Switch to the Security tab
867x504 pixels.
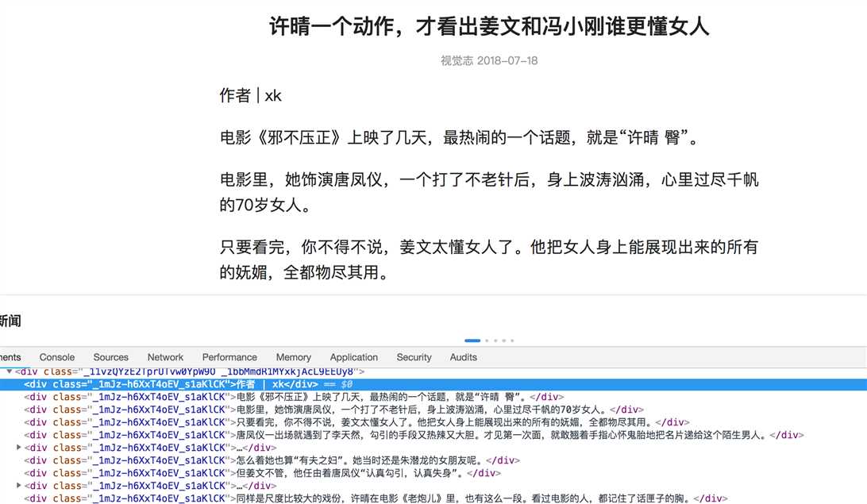(x=414, y=357)
